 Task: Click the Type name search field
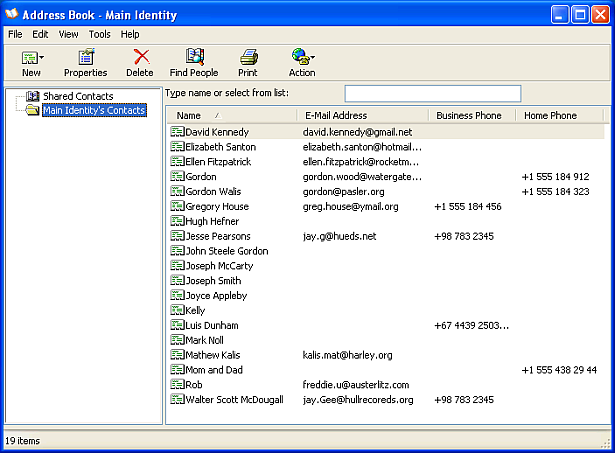coord(432,94)
